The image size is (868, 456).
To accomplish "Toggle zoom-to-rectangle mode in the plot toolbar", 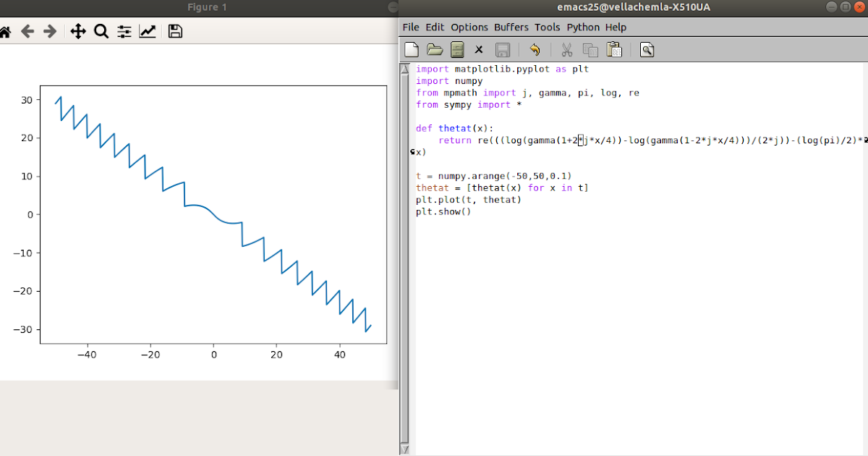I will pos(101,31).
